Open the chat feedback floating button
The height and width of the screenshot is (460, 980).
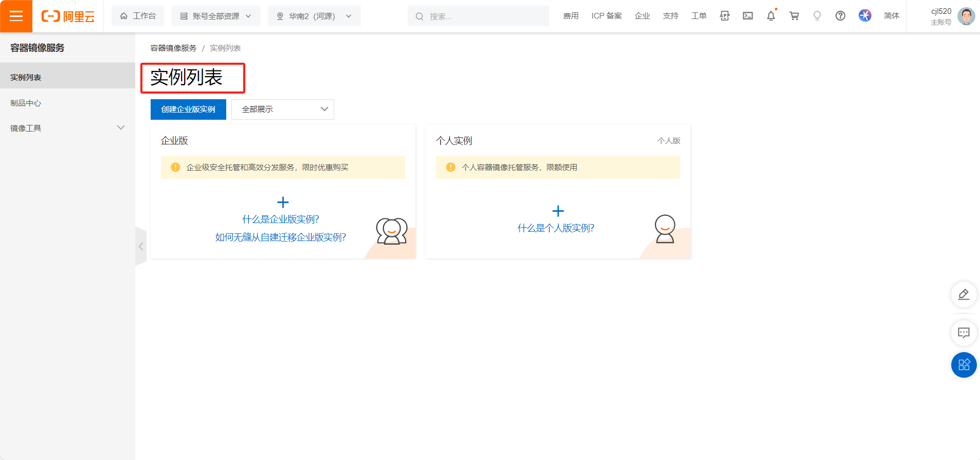(x=964, y=333)
